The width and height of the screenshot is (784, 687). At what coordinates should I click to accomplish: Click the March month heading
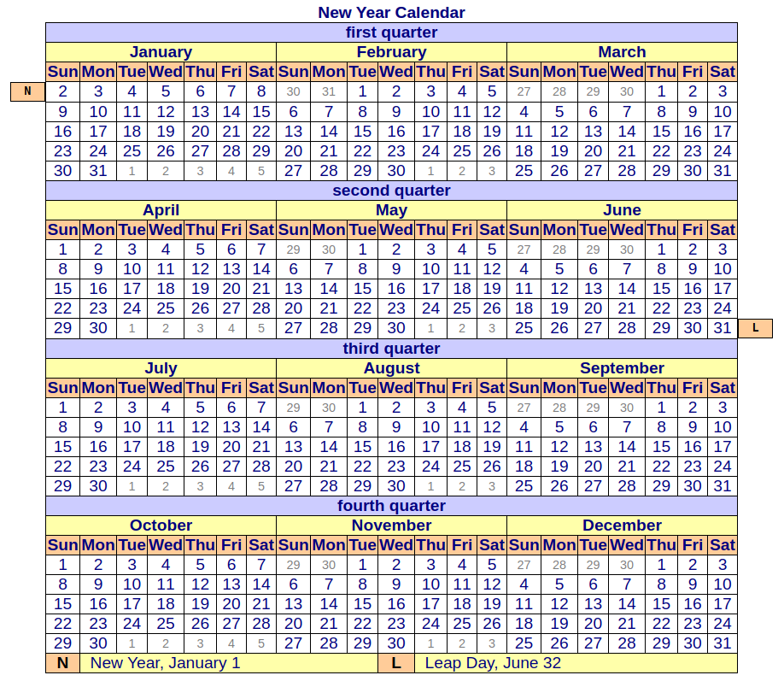click(x=622, y=52)
